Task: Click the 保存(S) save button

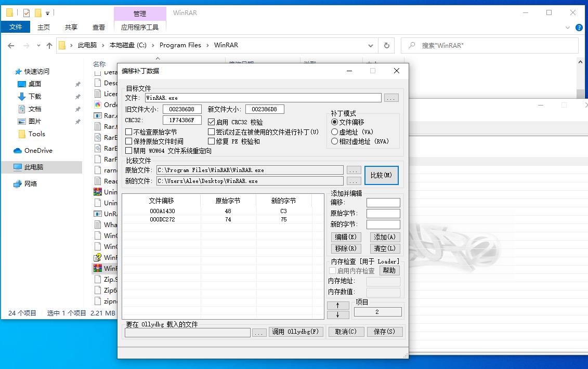Action: pyautogui.click(x=384, y=332)
